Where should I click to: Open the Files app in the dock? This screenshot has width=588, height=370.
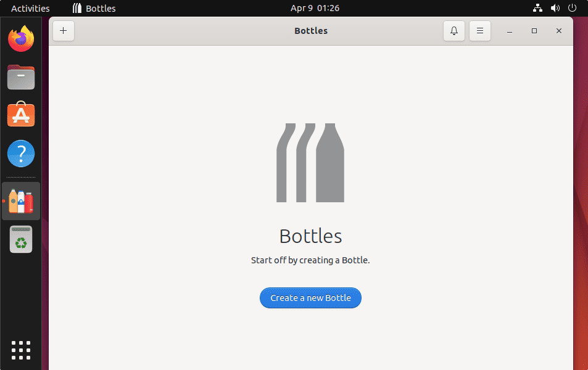point(20,76)
